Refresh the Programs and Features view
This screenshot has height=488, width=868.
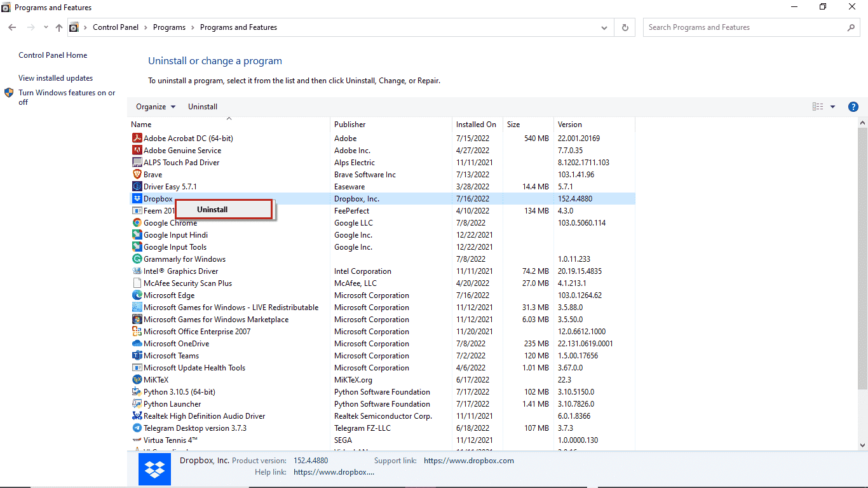tap(625, 27)
